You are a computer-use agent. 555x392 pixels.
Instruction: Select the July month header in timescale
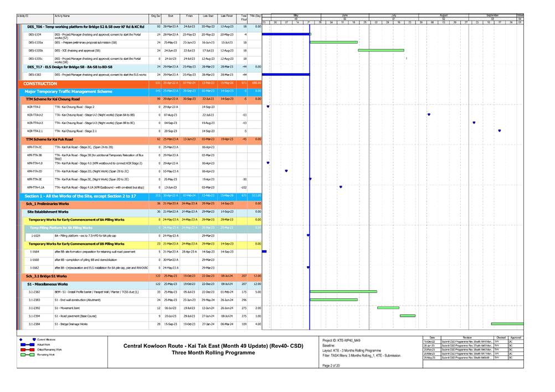pyautogui.click(x=393, y=16)
